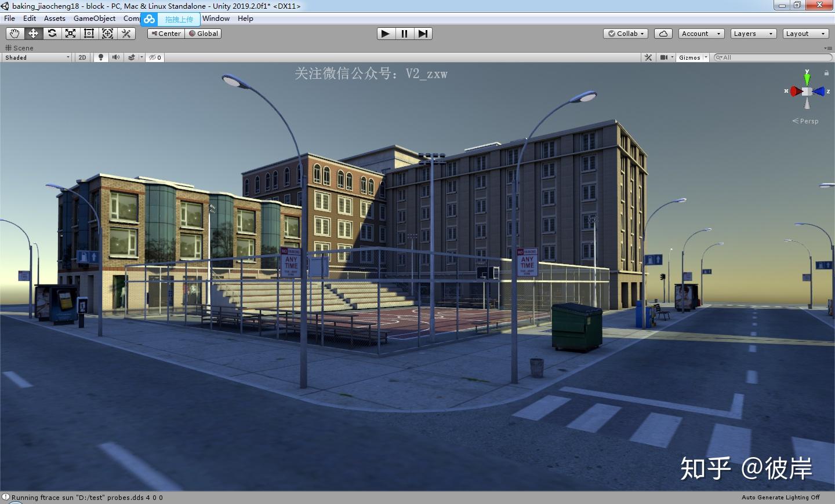Click the 'Running ftrace sun' status message

coord(87,497)
